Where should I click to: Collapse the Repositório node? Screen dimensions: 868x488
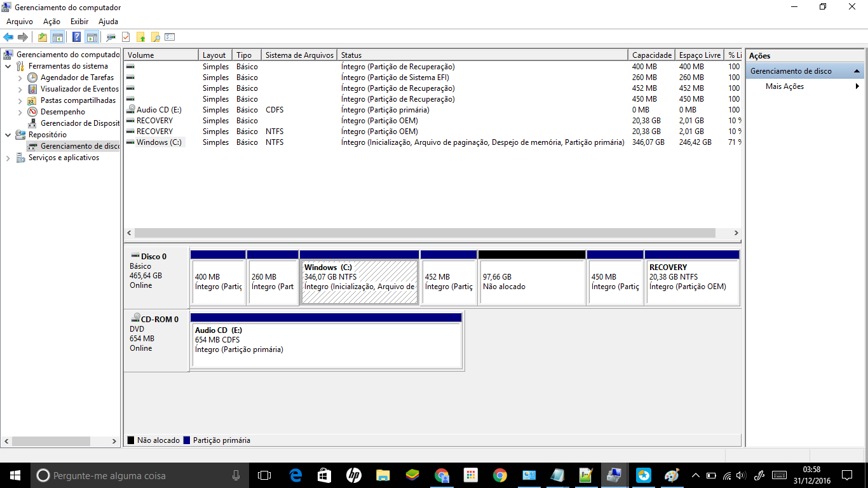click(8, 135)
